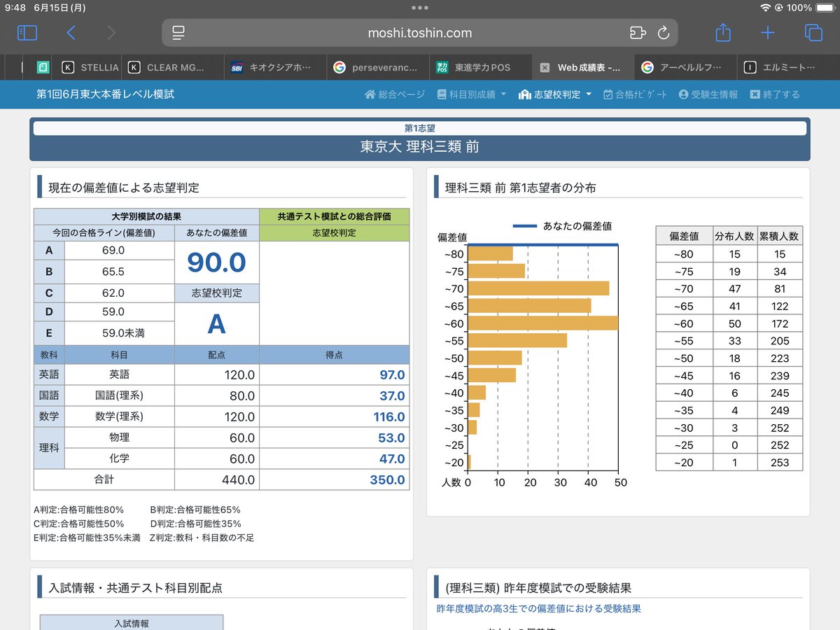Click the ~60 bar in the chart
Image resolution: width=840 pixels, height=630 pixels.
pos(543,323)
